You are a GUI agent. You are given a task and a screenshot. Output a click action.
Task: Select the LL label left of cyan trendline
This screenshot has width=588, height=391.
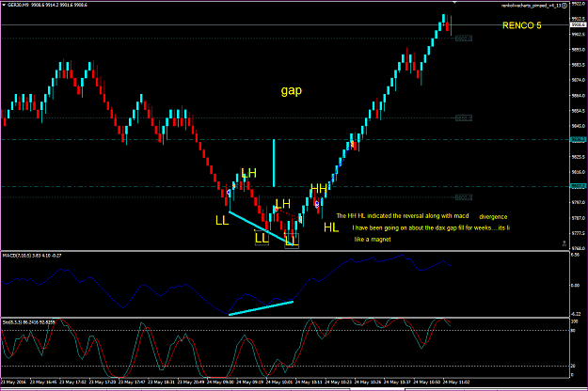pyautogui.click(x=222, y=221)
